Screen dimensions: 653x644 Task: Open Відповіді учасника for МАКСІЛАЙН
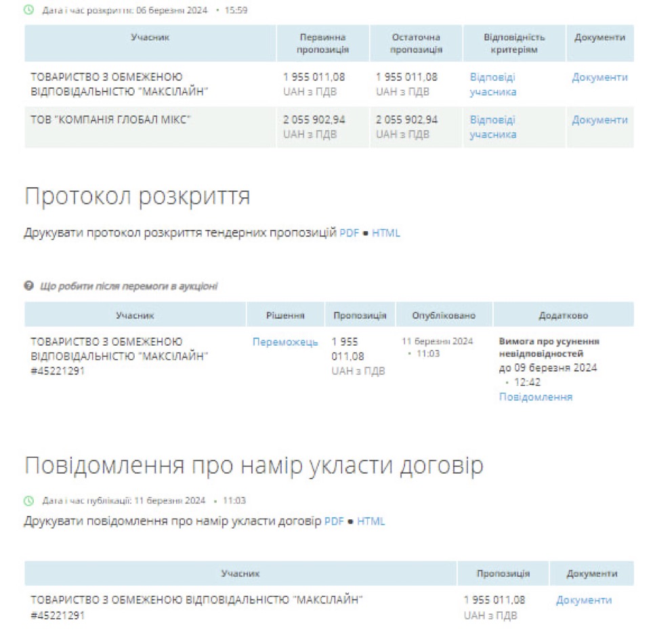coord(492,85)
